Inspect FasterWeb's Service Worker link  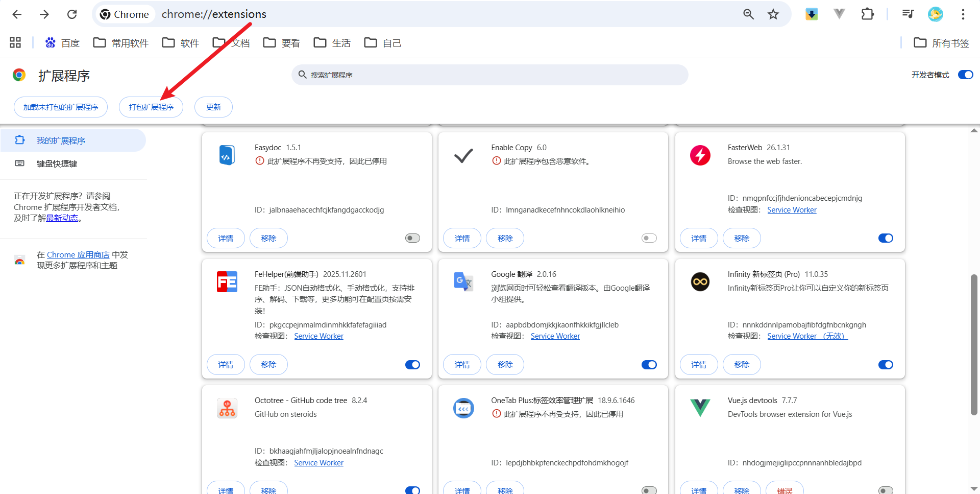click(x=792, y=210)
